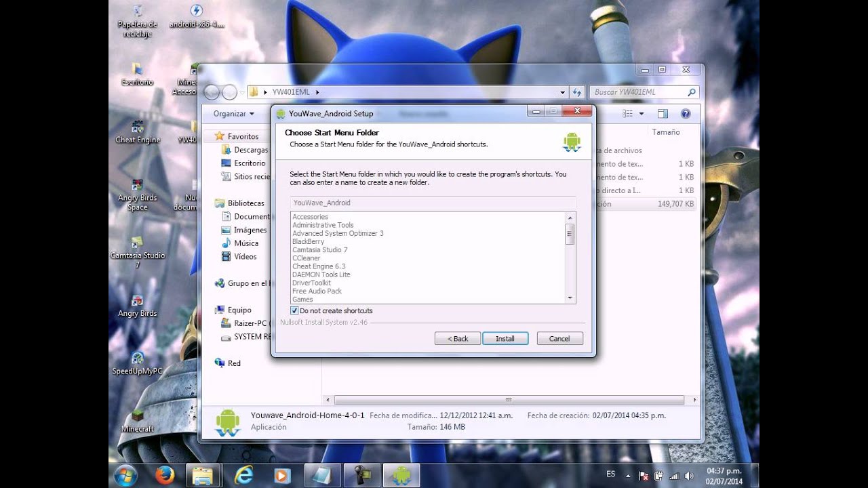
Task: Select Cheat Engine 6.3 in folder list
Action: 319,266
